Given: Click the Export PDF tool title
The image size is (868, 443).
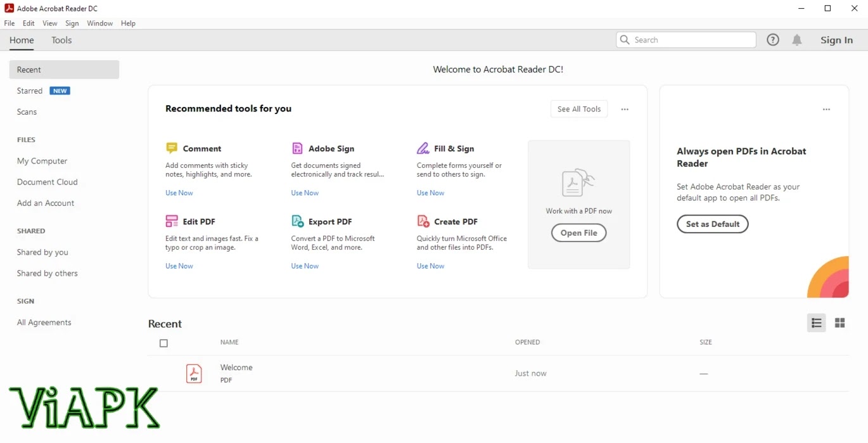Looking at the screenshot, I should 330,222.
